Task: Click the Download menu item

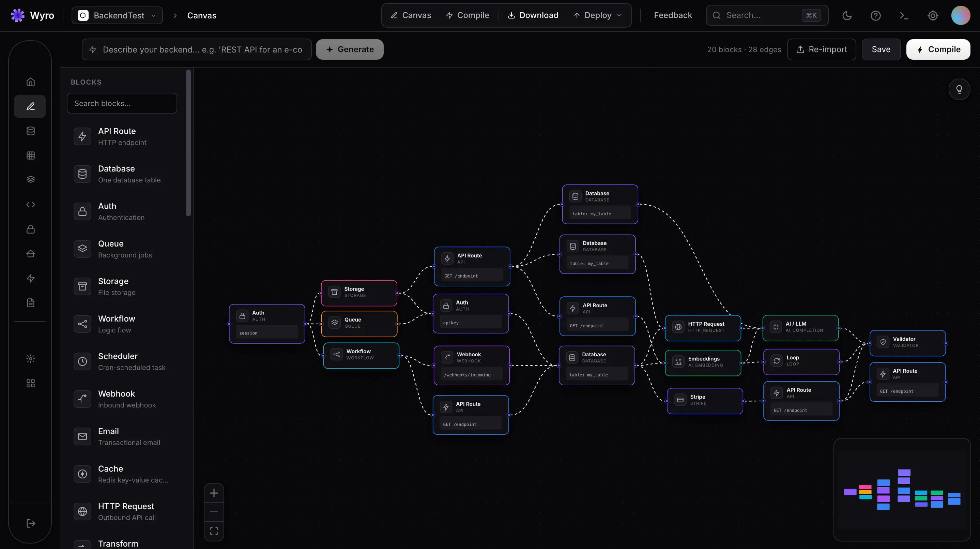Action: [533, 16]
